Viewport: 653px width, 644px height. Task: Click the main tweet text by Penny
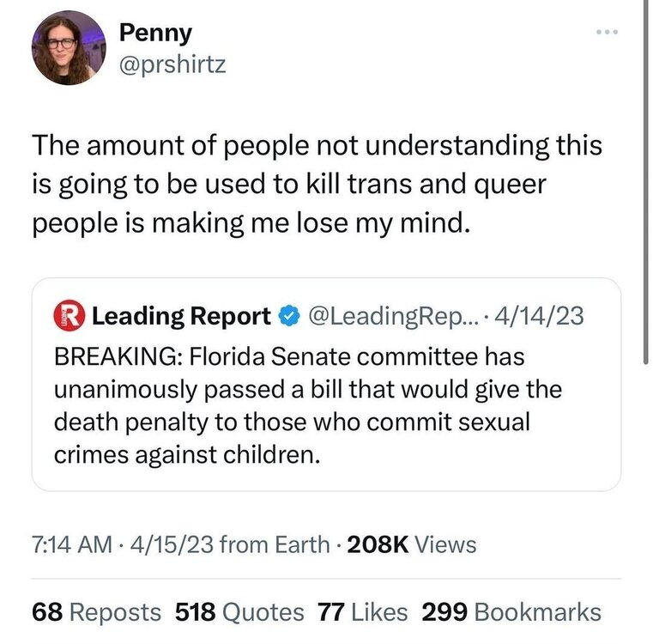click(316, 185)
